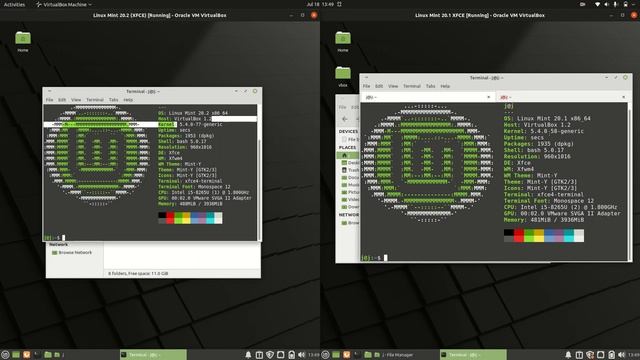Click the volume icon in Mint 20.2 panel
640x360 pixels.
pos(302,355)
